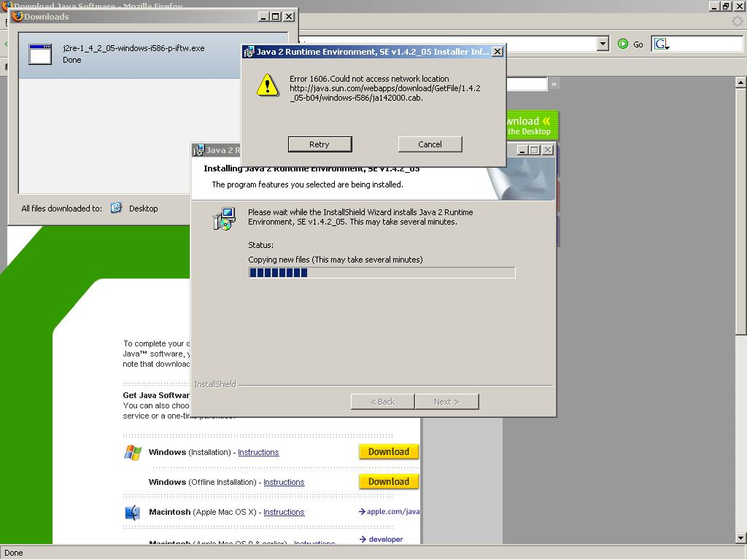Expand the Firefox address bar dropdown
Image resolution: width=747 pixels, height=560 pixels.
click(603, 44)
